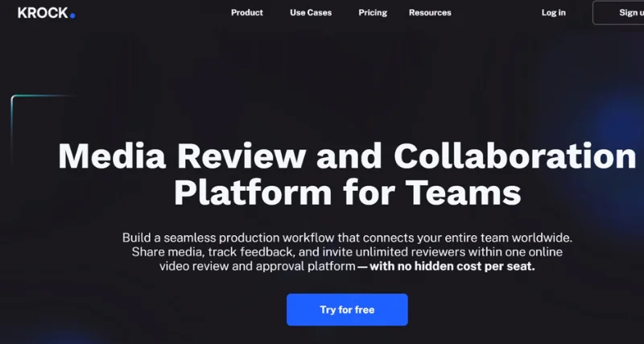The width and height of the screenshot is (644, 344).
Task: Select the Media Review and Collaboration headline
Action: 347,156
